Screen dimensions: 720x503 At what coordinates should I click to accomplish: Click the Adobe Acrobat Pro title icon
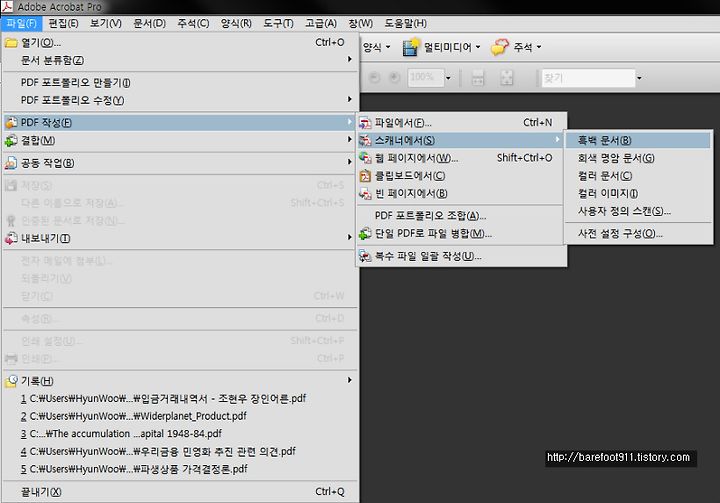[7, 6]
